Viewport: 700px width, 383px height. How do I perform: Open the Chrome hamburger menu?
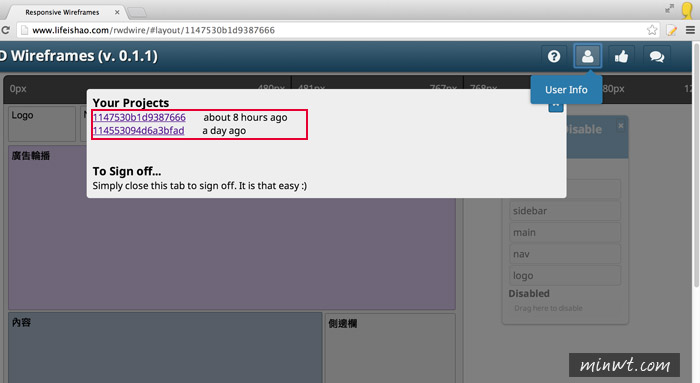(690, 30)
